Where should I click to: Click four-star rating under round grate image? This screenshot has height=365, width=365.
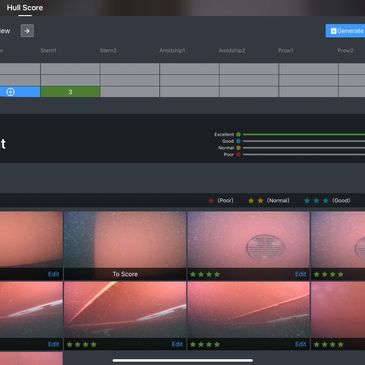coord(205,274)
